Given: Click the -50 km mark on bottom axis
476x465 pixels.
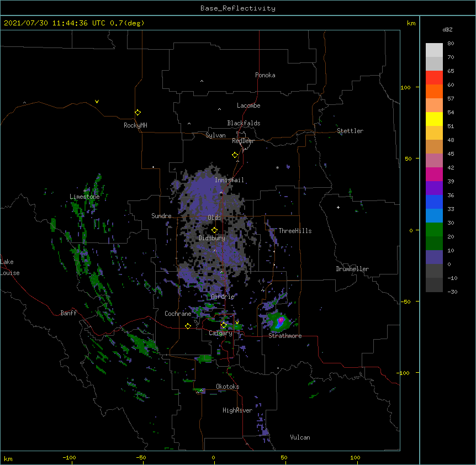Looking at the screenshot, I should (x=141, y=457).
